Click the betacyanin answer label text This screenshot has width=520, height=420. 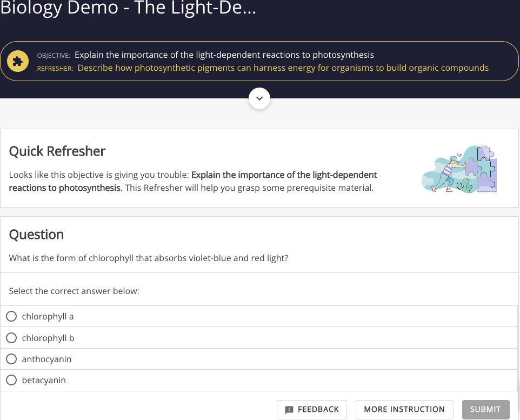pyautogui.click(x=44, y=380)
